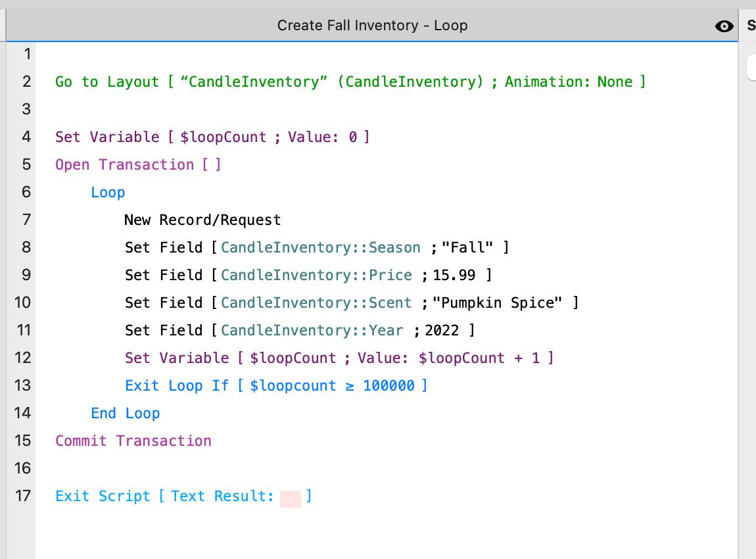Select the Set Variable $loopCount initialization step
The height and width of the screenshot is (559, 756).
point(210,137)
